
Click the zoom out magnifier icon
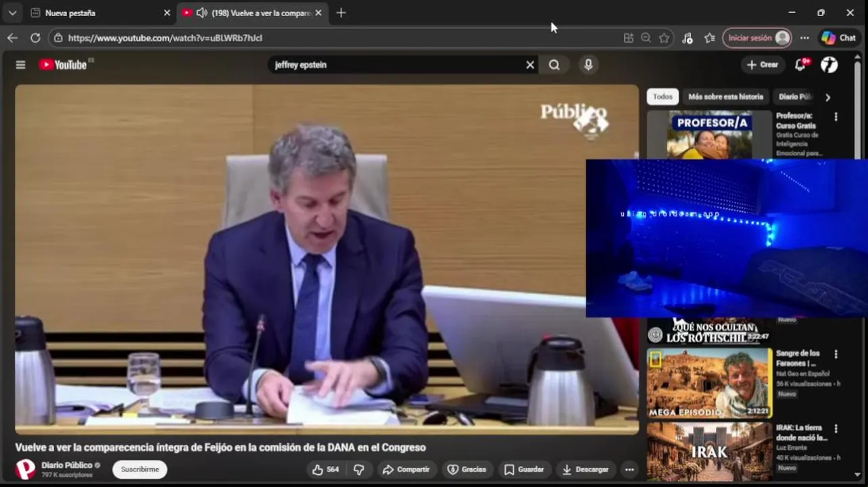(x=646, y=38)
